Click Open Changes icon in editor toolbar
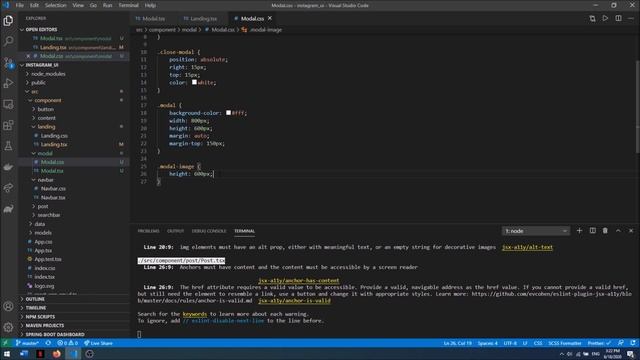Screen dimensions: 640x360 pos(592,18)
